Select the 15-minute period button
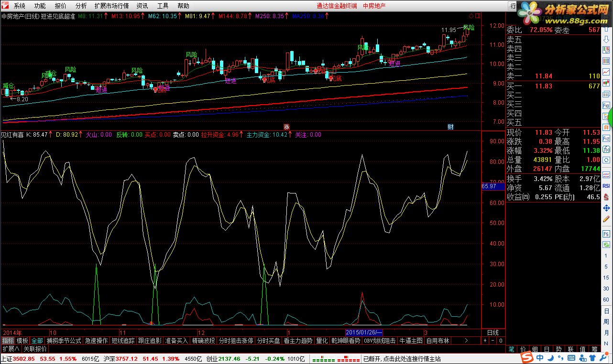Viewport: 613px width, 364px height. [606, 277]
